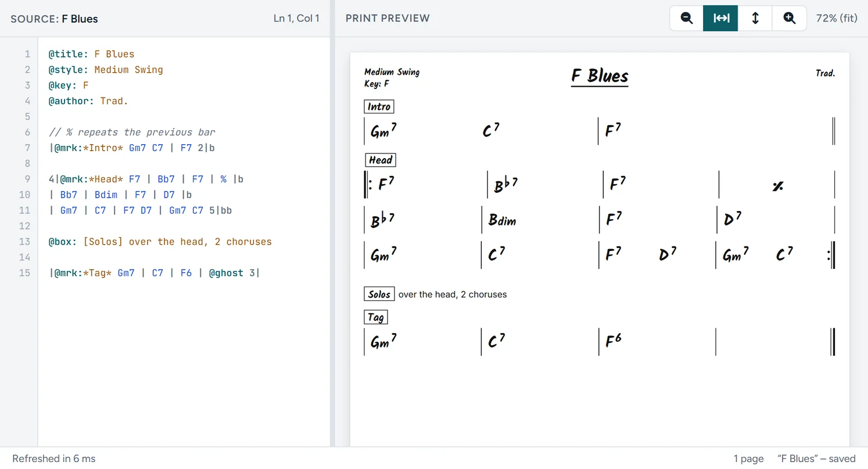
Task: Click the PRINT PREVIEW panel heading
Action: (388, 18)
